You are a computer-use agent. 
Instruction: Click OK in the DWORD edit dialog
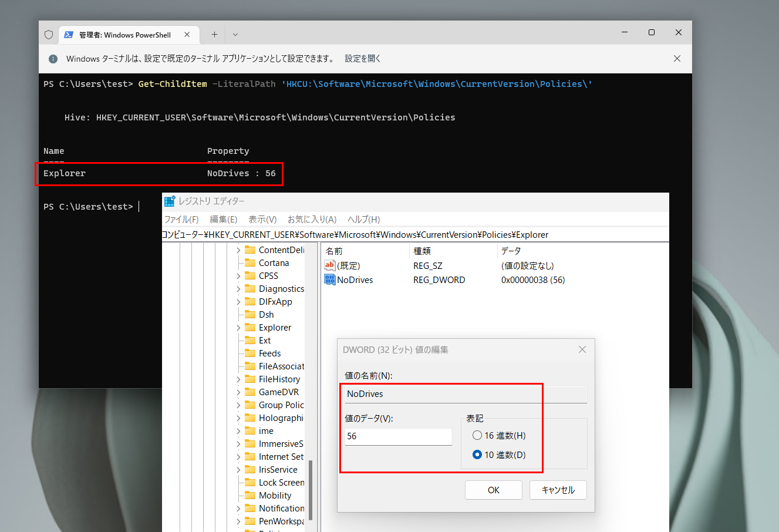tap(494, 490)
